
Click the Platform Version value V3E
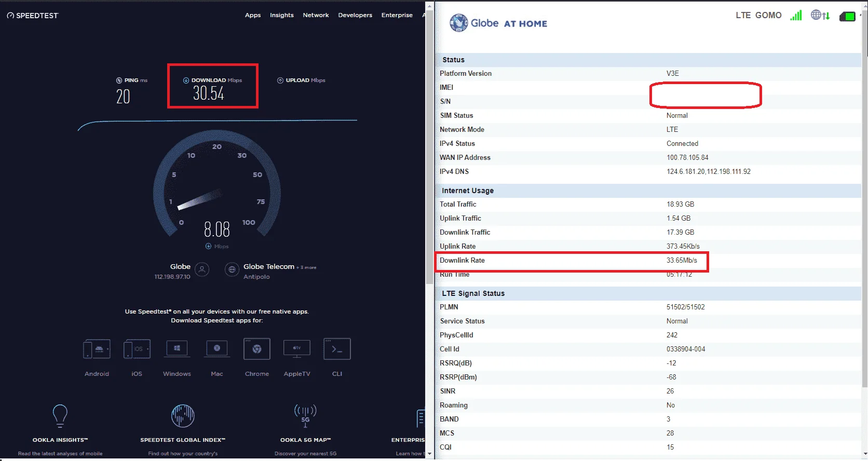[673, 73]
